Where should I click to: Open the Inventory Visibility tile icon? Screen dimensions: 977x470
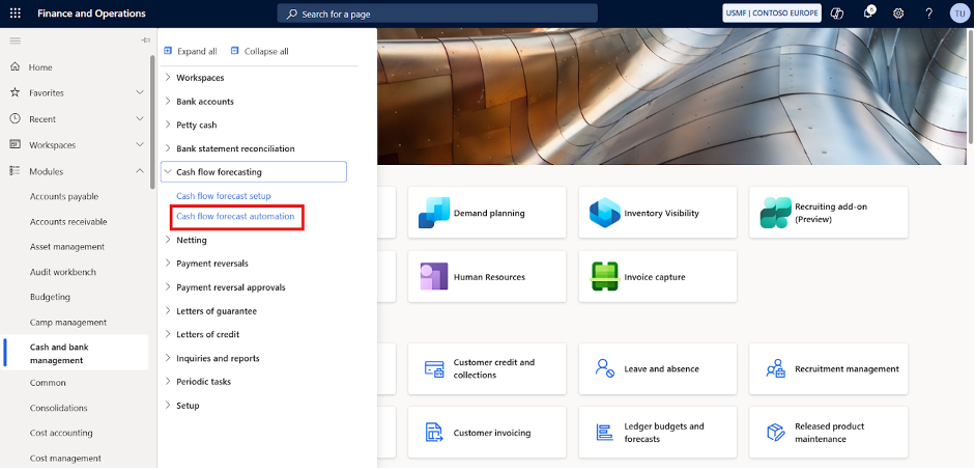604,213
